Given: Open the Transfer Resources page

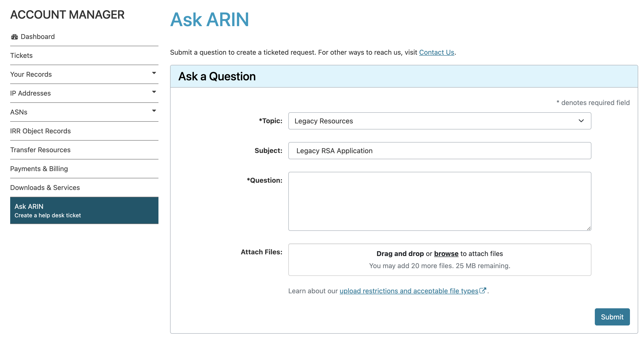Looking at the screenshot, I should [x=84, y=150].
